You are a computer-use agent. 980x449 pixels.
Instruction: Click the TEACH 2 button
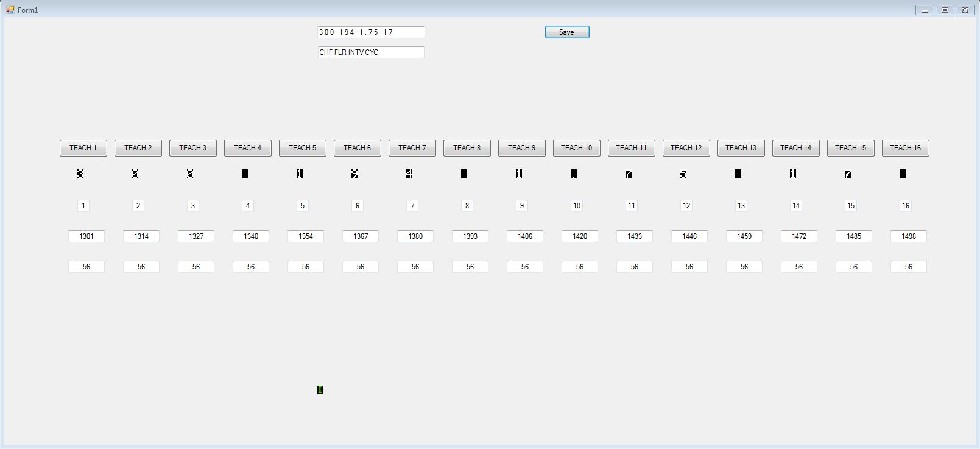[x=138, y=148]
